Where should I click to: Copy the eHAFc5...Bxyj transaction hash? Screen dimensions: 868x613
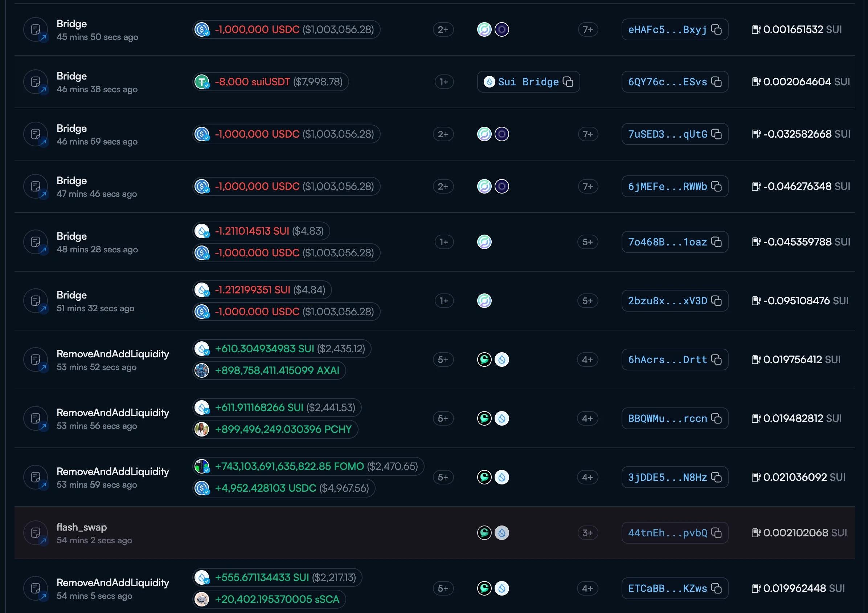pos(716,29)
